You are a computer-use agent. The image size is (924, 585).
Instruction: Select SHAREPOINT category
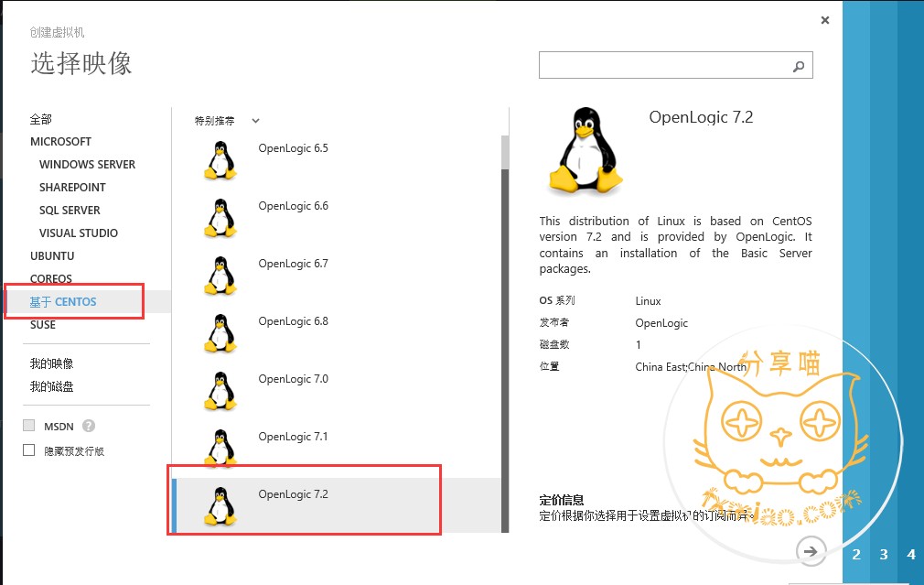(72, 188)
